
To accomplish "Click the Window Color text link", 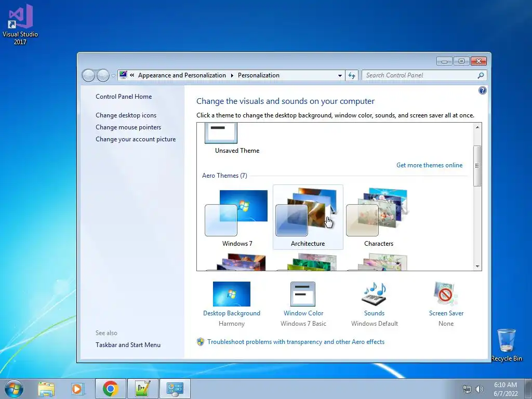I will click(x=303, y=313).
